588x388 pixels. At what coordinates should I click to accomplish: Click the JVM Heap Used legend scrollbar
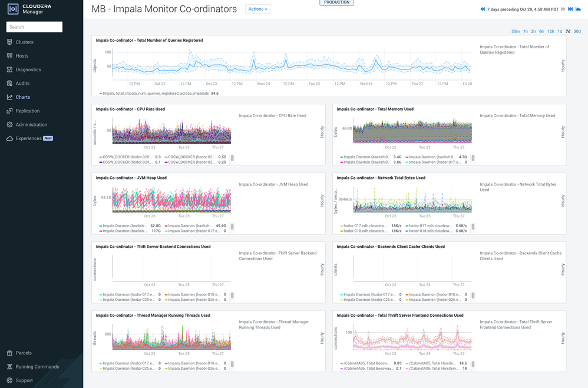click(232, 227)
